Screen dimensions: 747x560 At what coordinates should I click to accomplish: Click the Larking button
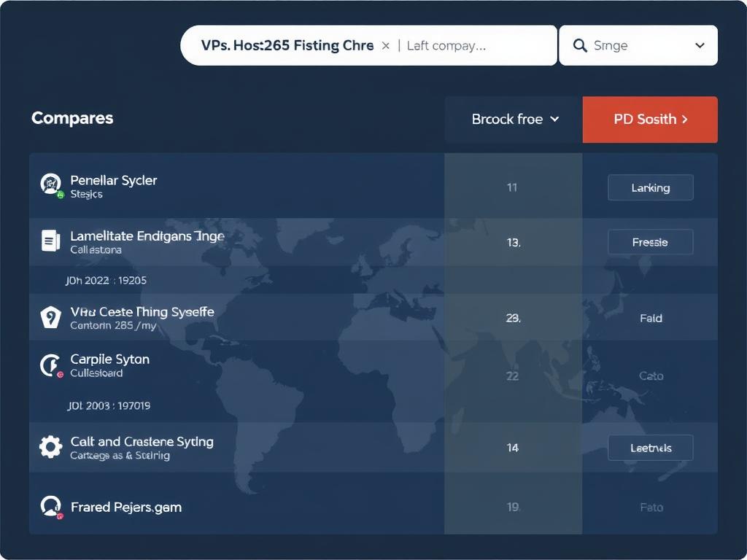coord(650,187)
